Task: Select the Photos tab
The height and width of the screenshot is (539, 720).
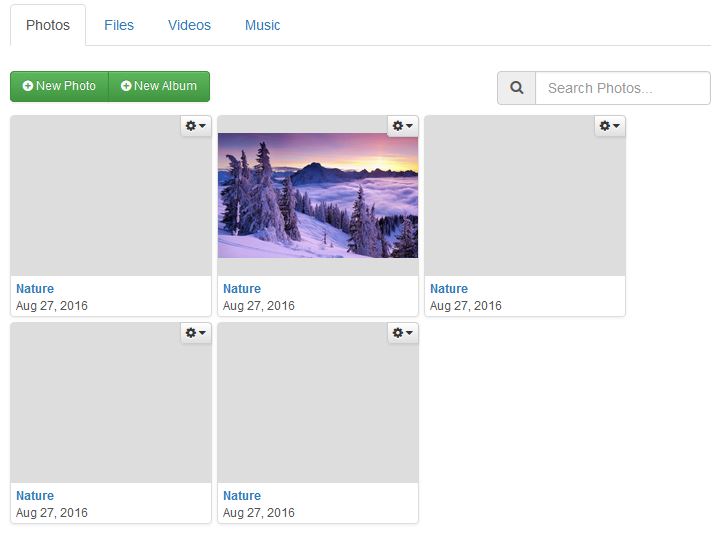Action: 48,25
